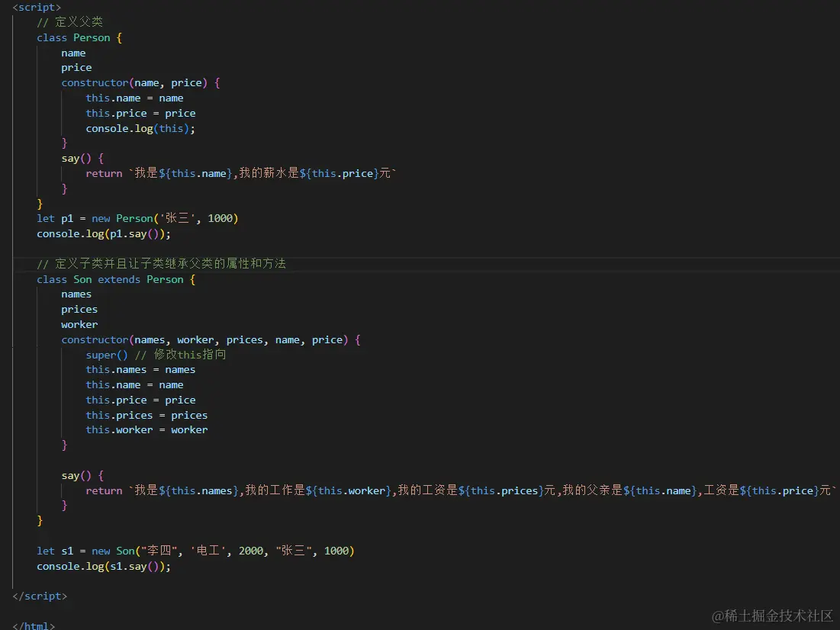Select the "worker" field declaration in Son class
The height and width of the screenshot is (630, 840).
(79, 325)
